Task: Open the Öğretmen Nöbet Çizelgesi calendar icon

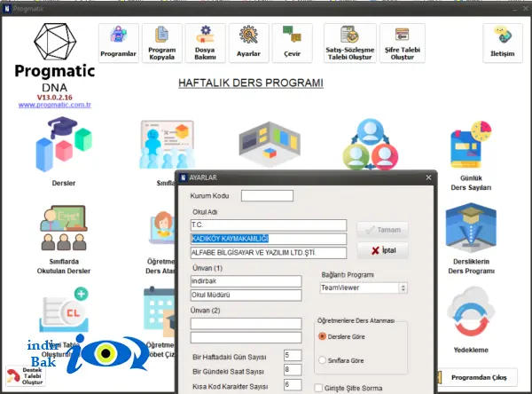Action: tap(160, 311)
